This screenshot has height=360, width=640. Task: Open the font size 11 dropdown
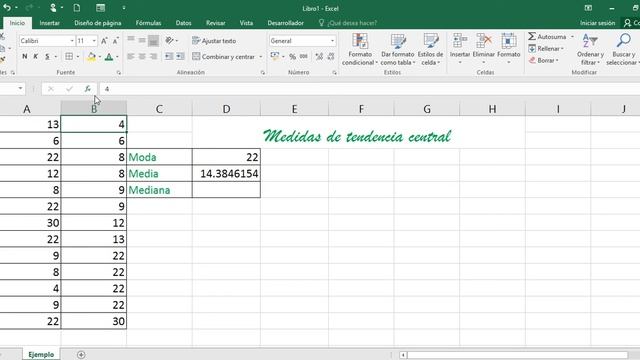click(94, 41)
